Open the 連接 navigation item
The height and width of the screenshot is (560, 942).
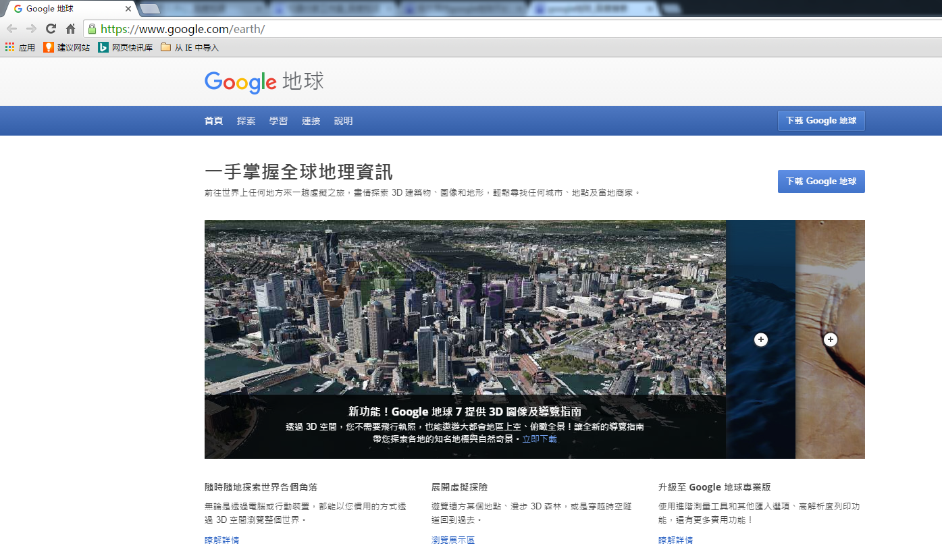pyautogui.click(x=311, y=121)
